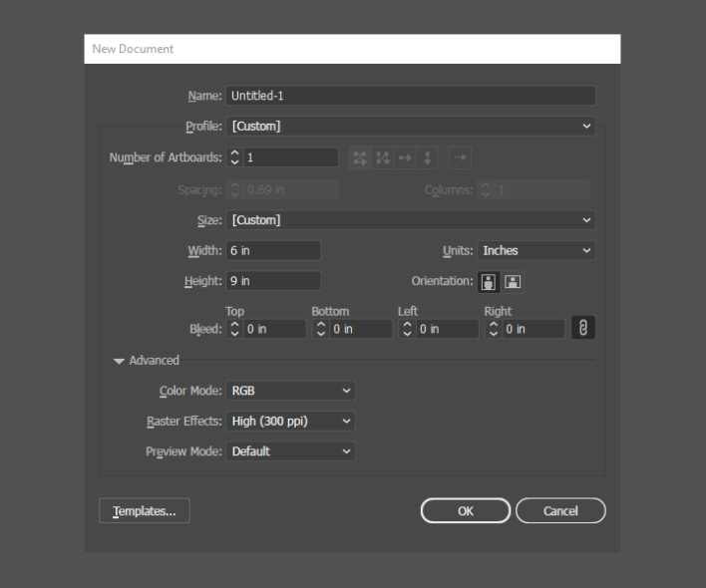
Task: Toggle the bleed link chain icon
Action: [x=582, y=328]
